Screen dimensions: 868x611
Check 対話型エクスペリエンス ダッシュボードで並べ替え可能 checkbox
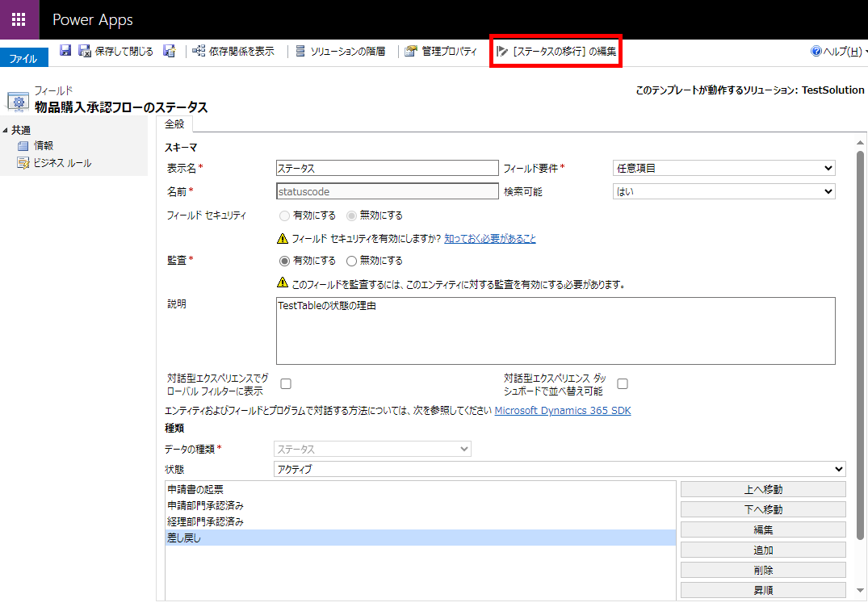[623, 383]
